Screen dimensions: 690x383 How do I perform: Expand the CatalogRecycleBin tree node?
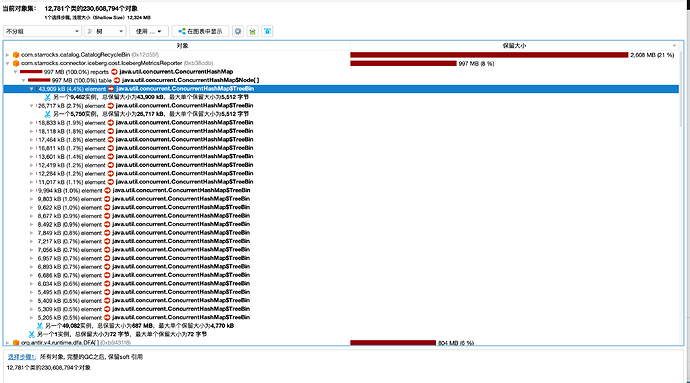7,55
